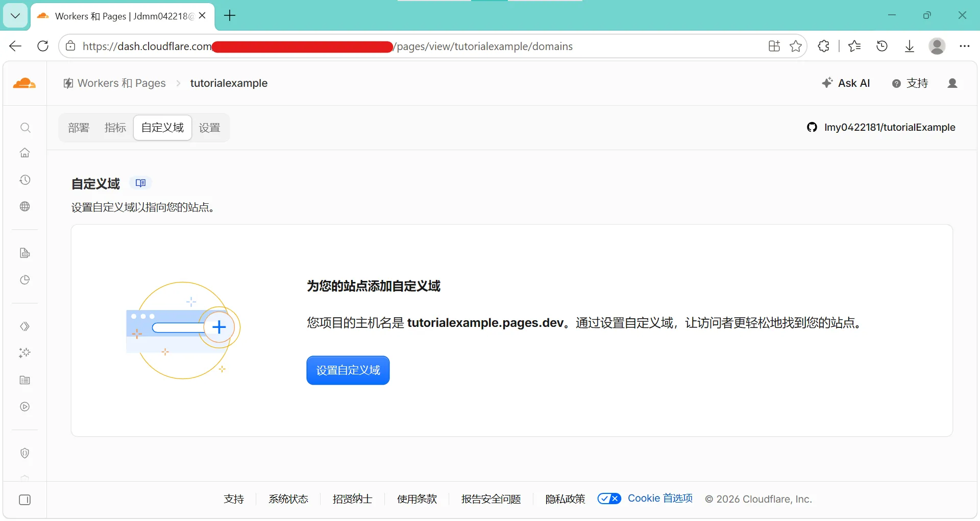
Task: Open the browser history icon
Action: click(x=882, y=46)
